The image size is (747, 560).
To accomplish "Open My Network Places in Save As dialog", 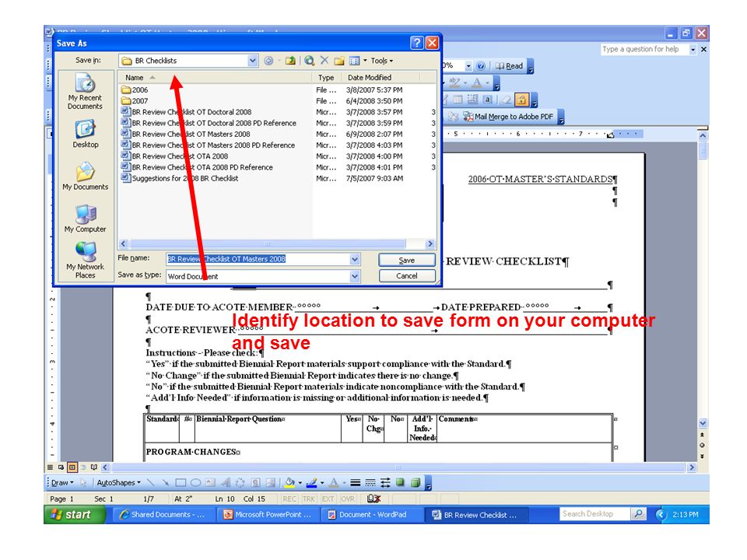I will pyautogui.click(x=86, y=260).
